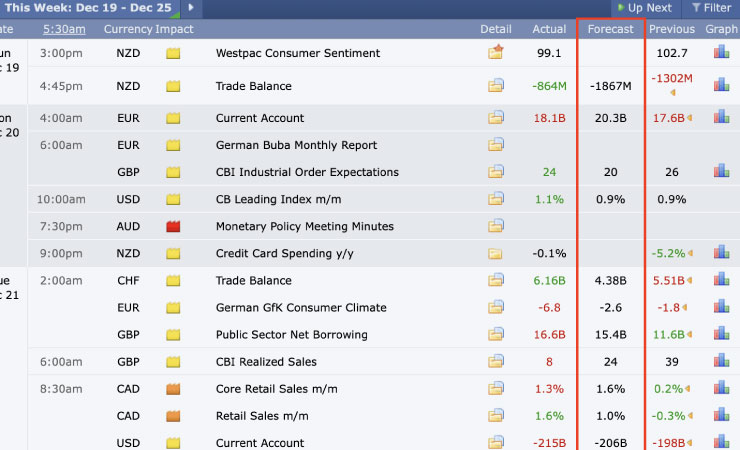Open detail folder for German Buba Monthly Report

pyautogui.click(x=496, y=144)
